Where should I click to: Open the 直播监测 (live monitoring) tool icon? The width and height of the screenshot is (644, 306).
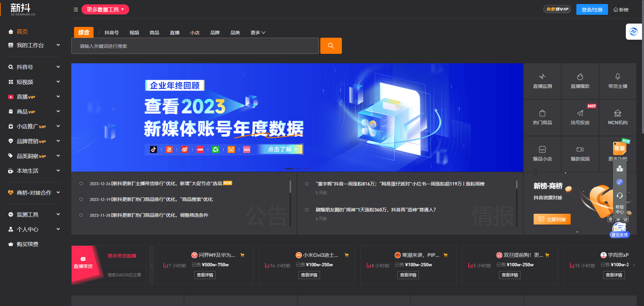tap(542, 81)
